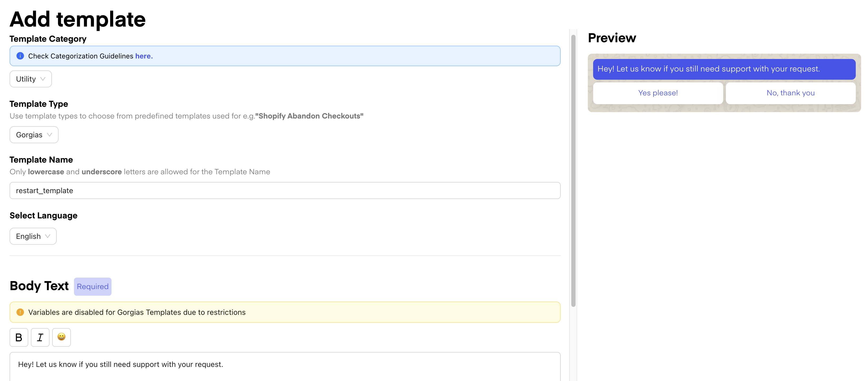Click the chevron arrow on Gorgias dropdown

[49, 135]
